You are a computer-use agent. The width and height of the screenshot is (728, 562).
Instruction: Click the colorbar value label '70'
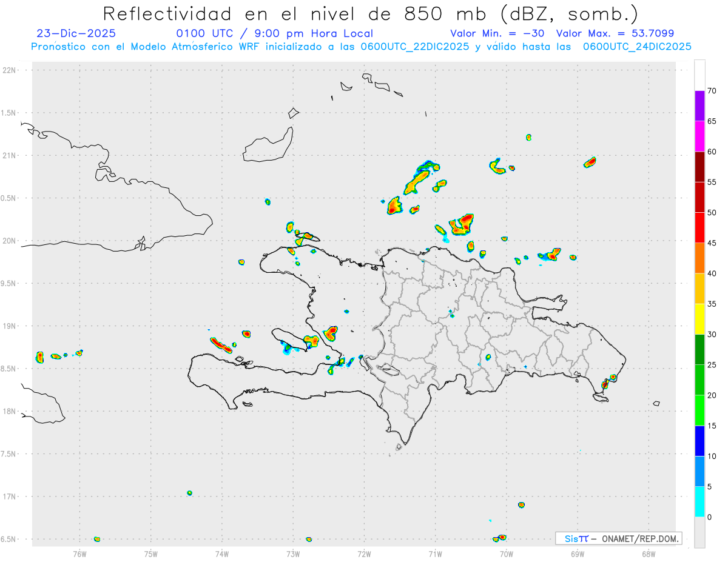[x=712, y=91]
